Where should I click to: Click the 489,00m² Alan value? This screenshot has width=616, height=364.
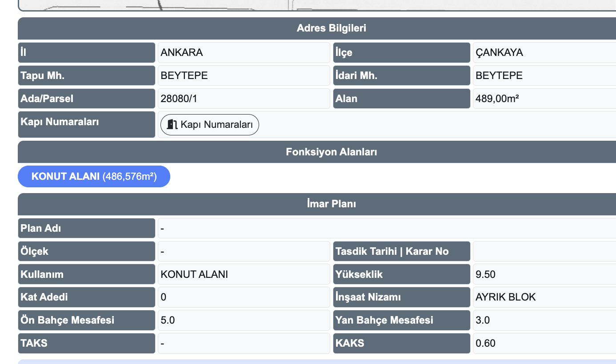(x=544, y=99)
